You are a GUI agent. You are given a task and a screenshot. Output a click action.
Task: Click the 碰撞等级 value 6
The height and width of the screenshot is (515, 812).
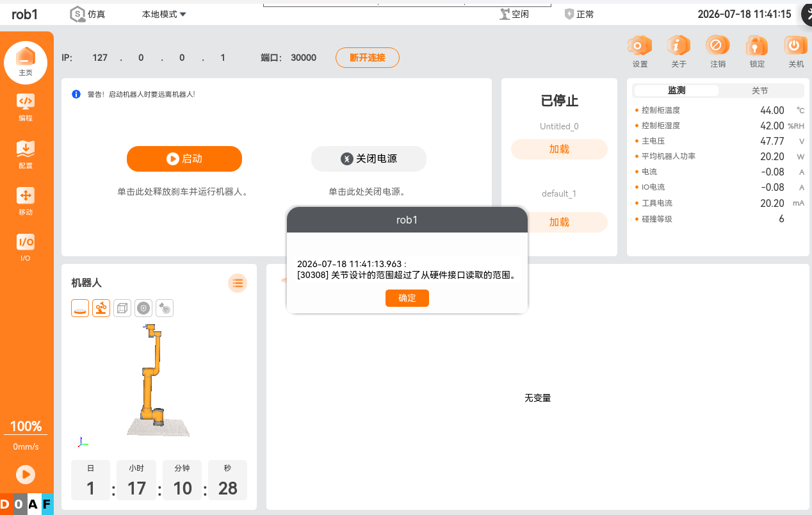[x=781, y=218]
